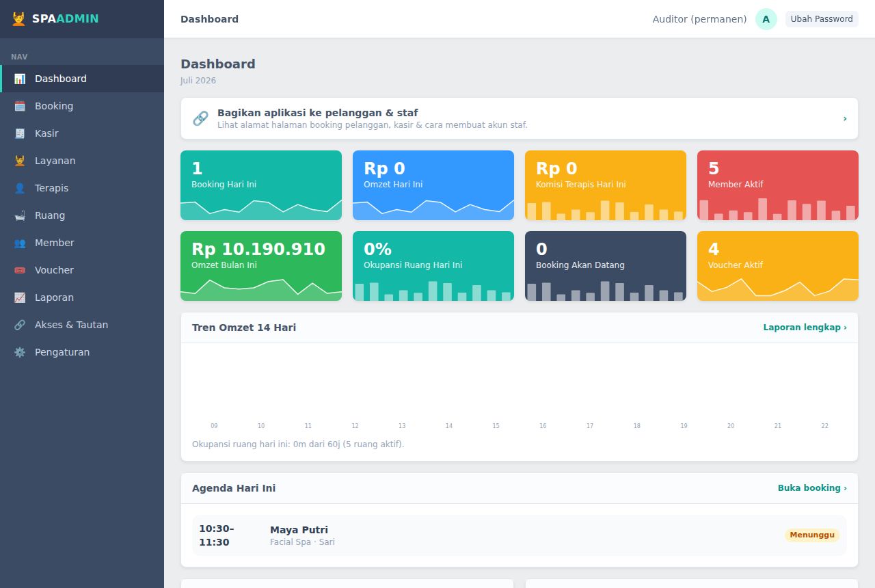This screenshot has height=588, width=875.
Task: Click the Tren Omzet 14 Hari heading
Action: (x=244, y=328)
